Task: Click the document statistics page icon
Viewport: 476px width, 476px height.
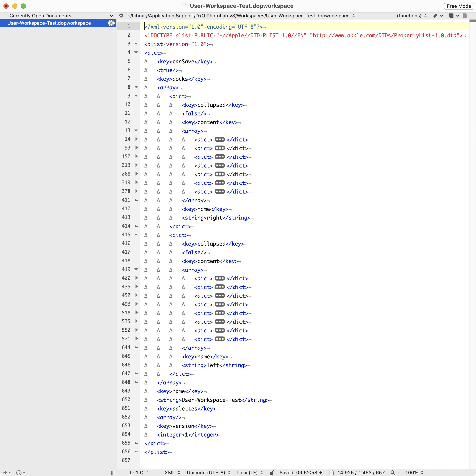Action: 332,473
